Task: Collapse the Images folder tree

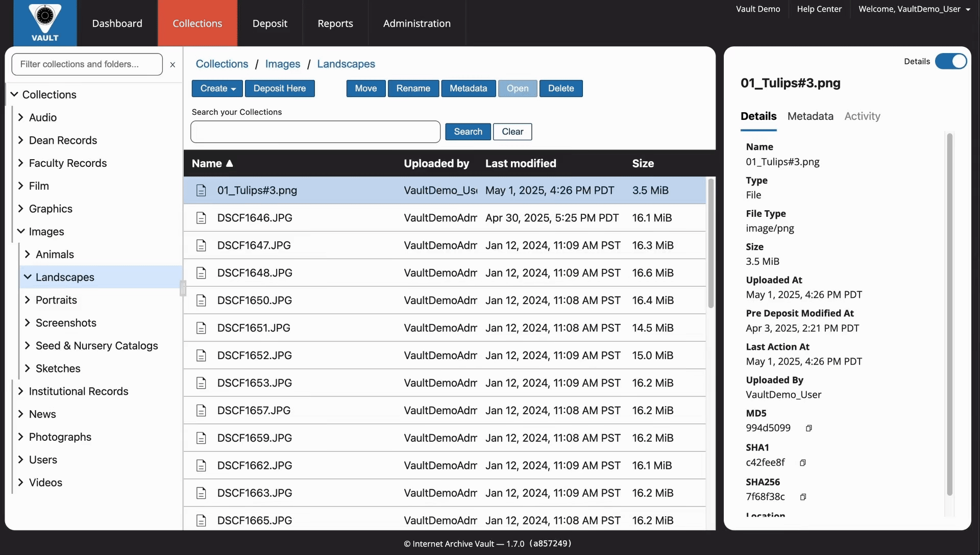Action: click(x=20, y=232)
